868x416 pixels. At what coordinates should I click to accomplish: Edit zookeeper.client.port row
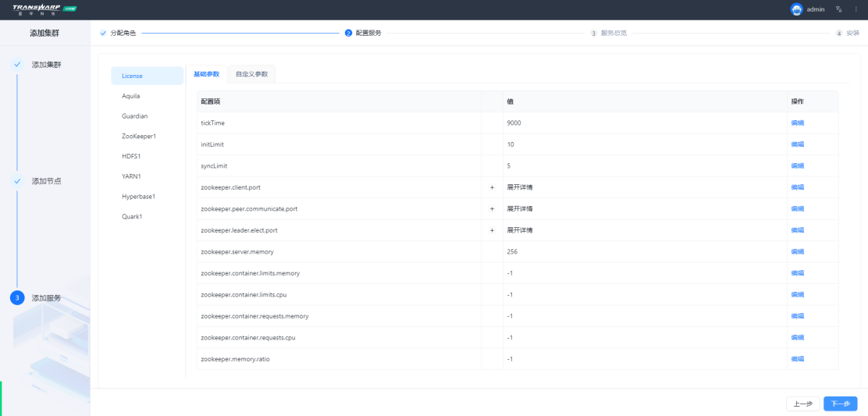pyautogui.click(x=797, y=187)
